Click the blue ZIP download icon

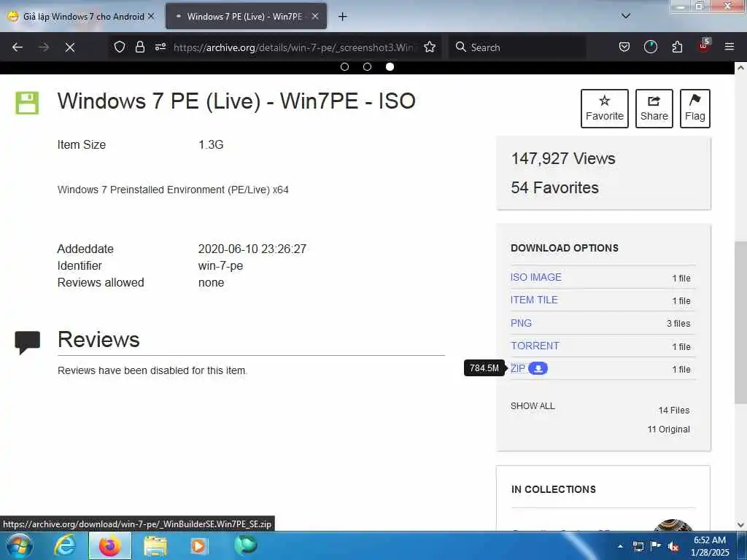coord(538,368)
